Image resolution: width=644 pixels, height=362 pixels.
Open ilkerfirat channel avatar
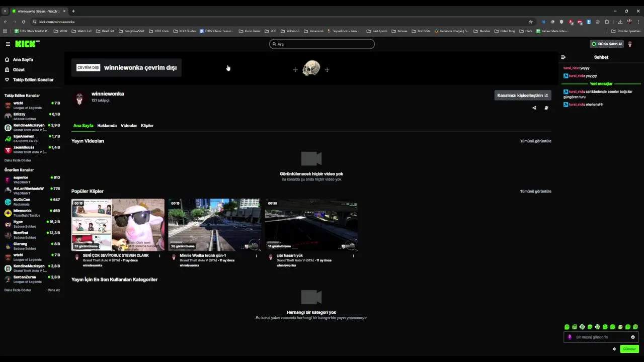[8, 235]
